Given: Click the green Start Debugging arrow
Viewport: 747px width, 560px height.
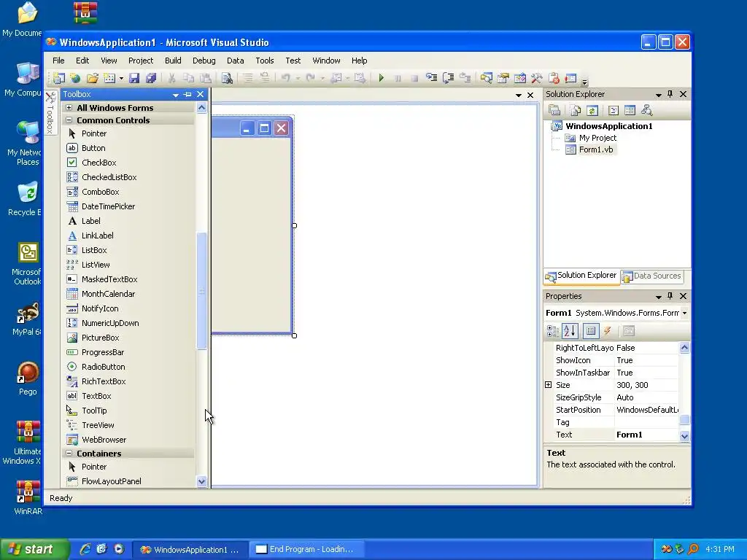Looking at the screenshot, I should 381,78.
